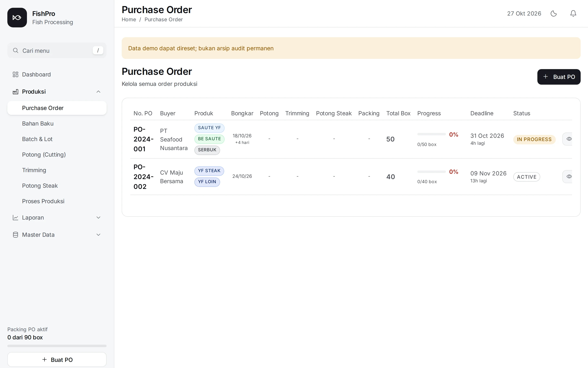The width and height of the screenshot is (588, 368).
Task: Focus the Cari menu search field
Action: tap(57, 50)
